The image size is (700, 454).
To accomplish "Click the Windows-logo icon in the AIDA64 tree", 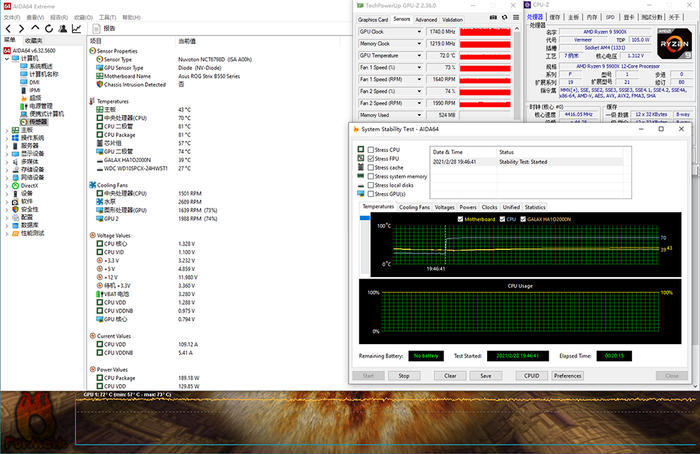I will (16, 137).
